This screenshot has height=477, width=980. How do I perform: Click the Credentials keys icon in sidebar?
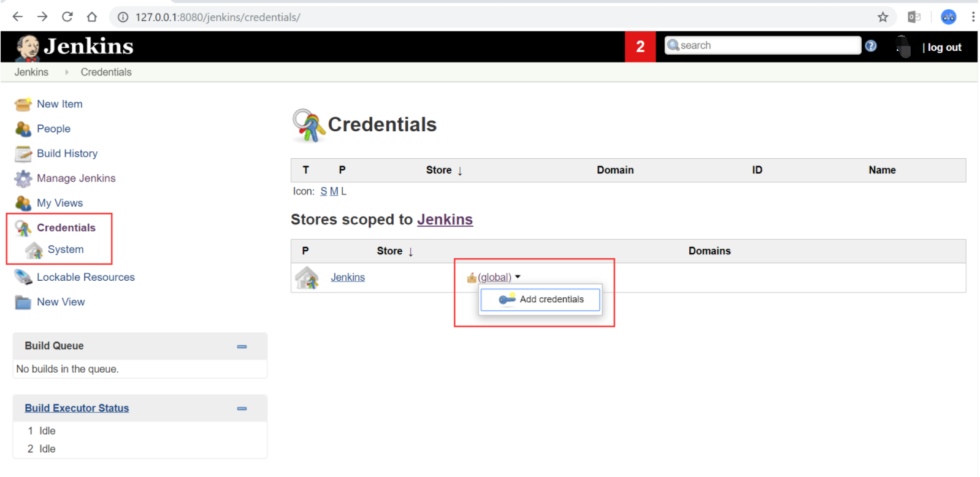click(23, 228)
